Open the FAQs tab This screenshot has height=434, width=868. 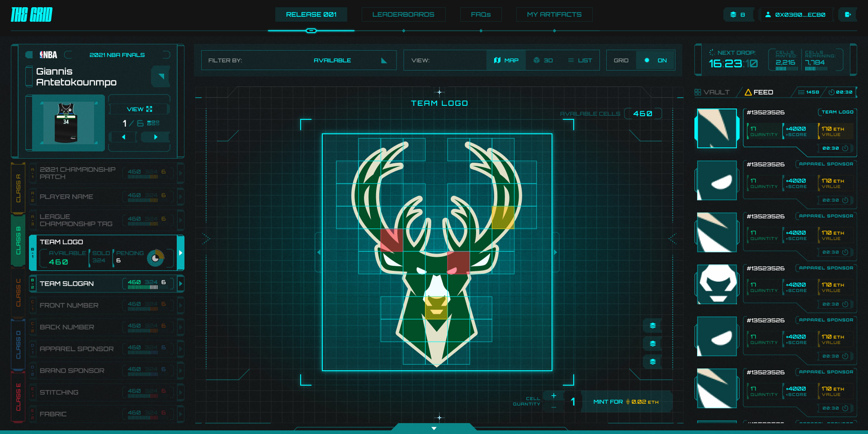(x=481, y=14)
